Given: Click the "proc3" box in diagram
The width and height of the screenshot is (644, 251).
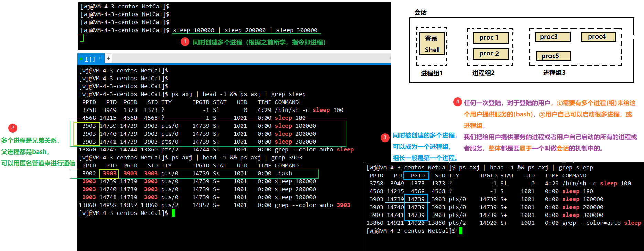Looking at the screenshot, I should pos(553,37).
